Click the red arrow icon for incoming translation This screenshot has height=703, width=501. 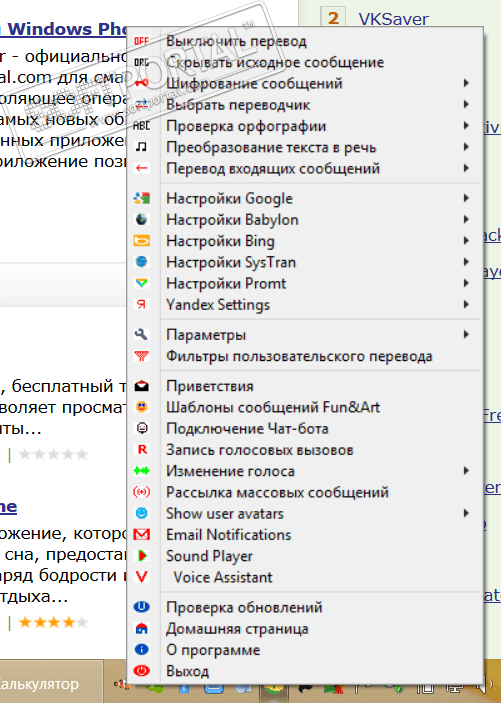point(141,169)
